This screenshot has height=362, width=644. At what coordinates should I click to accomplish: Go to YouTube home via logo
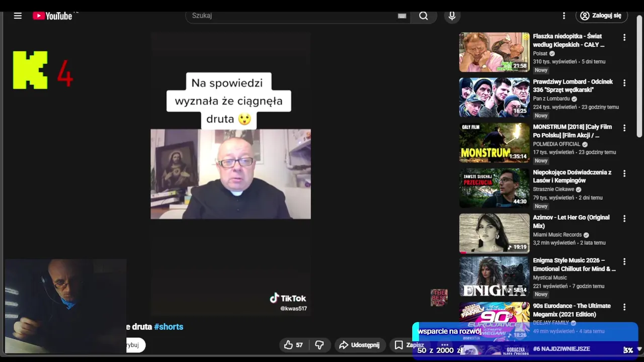(x=52, y=16)
